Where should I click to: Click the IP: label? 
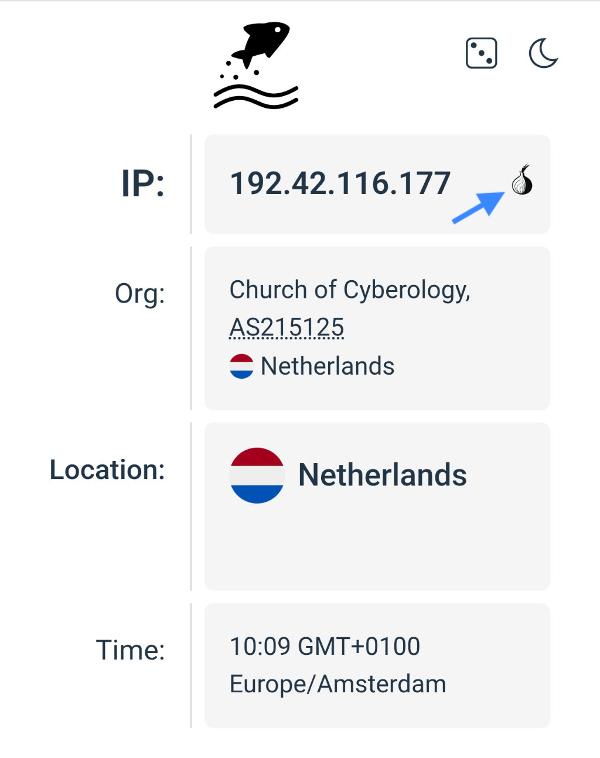click(142, 184)
